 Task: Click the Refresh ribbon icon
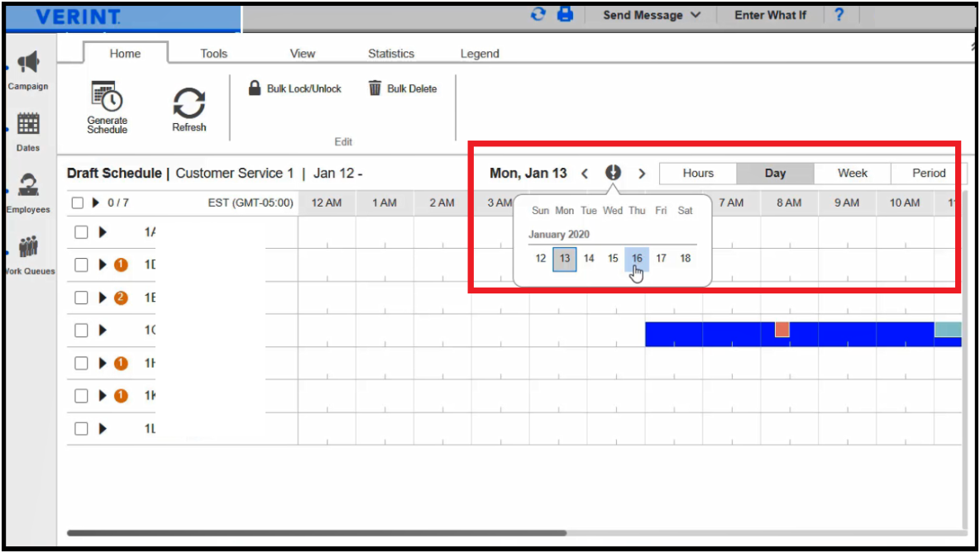pos(189,102)
